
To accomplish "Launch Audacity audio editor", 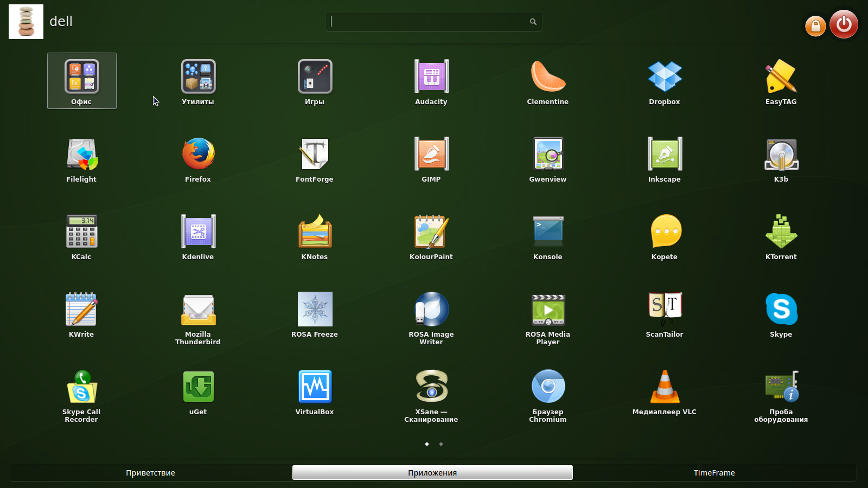I will [x=431, y=81].
